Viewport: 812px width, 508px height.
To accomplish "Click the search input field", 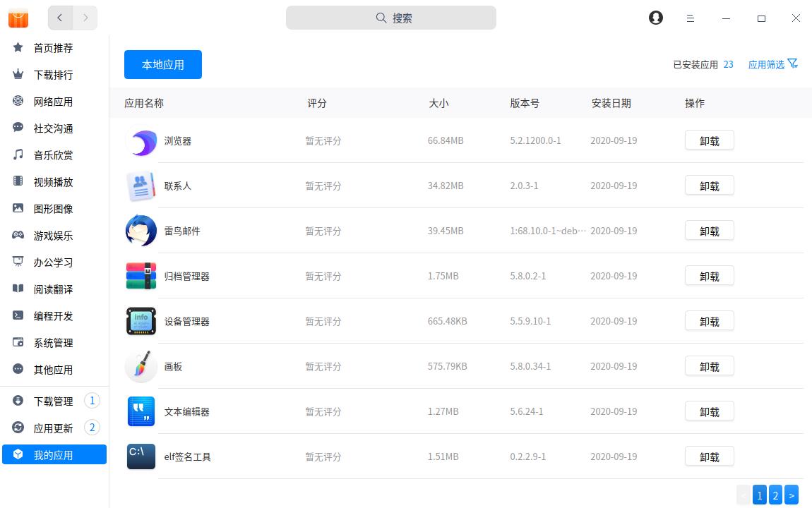I will [391, 18].
